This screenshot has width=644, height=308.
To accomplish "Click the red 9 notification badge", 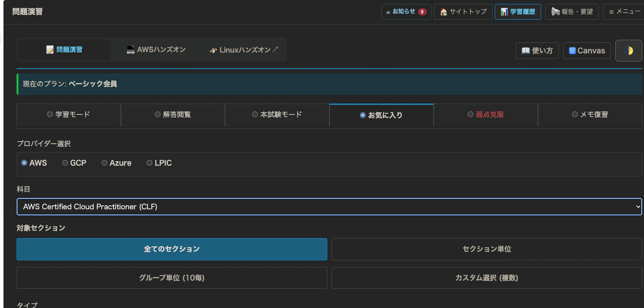I will 422,12.
